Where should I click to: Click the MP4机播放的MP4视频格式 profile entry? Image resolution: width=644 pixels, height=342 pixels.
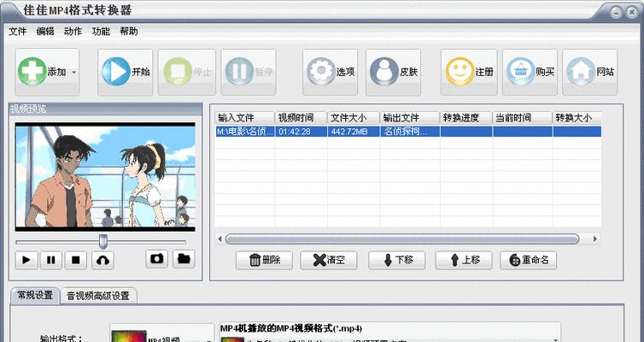290,328
